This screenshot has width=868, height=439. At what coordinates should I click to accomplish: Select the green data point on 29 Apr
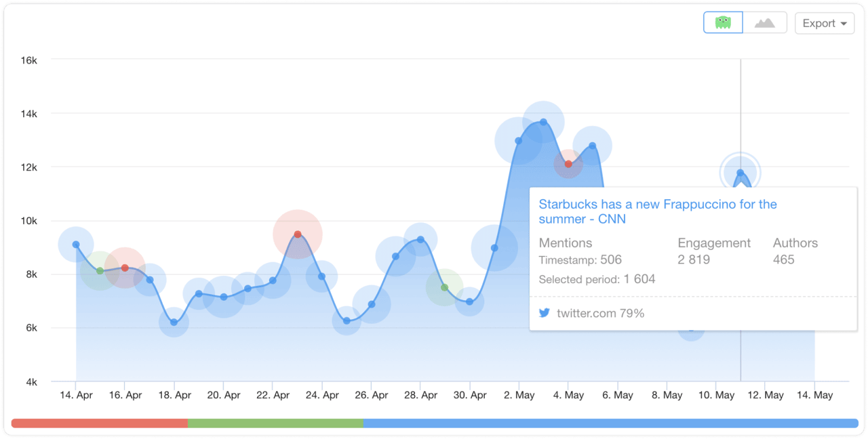click(445, 287)
